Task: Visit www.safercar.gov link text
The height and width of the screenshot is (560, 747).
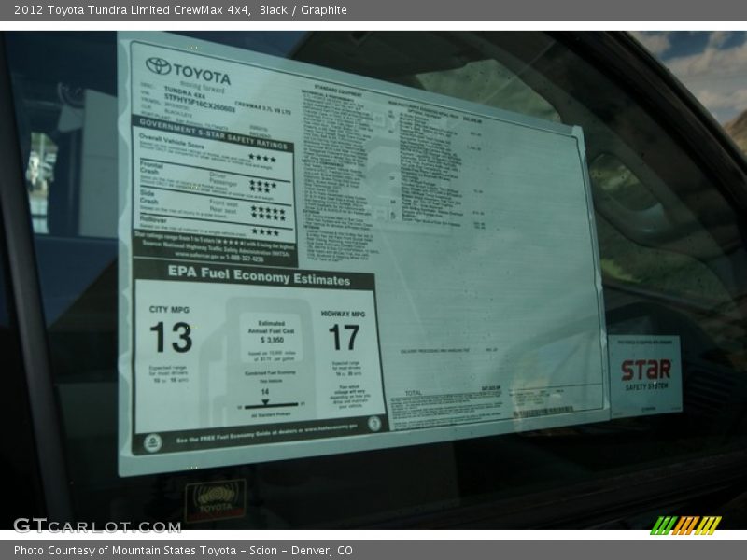Action: pos(198,256)
